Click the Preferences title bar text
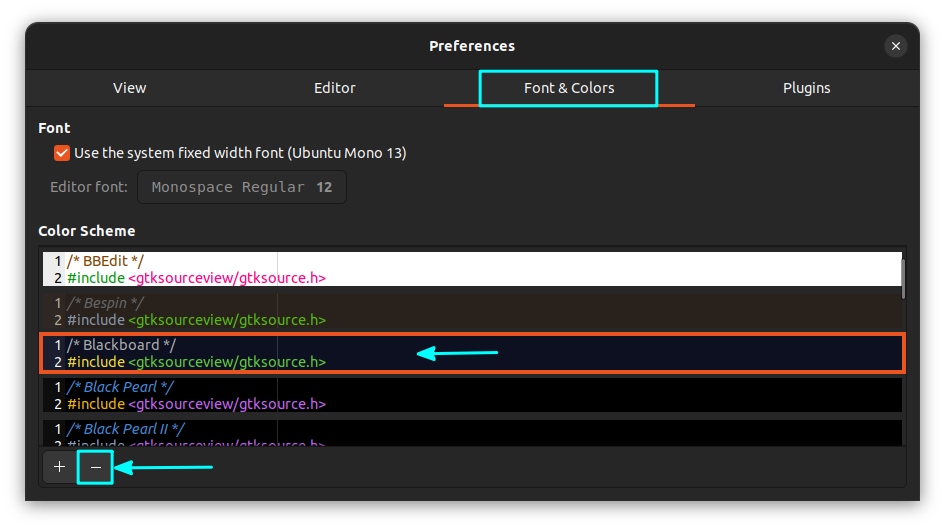This screenshot has height=529, width=945. coord(472,46)
